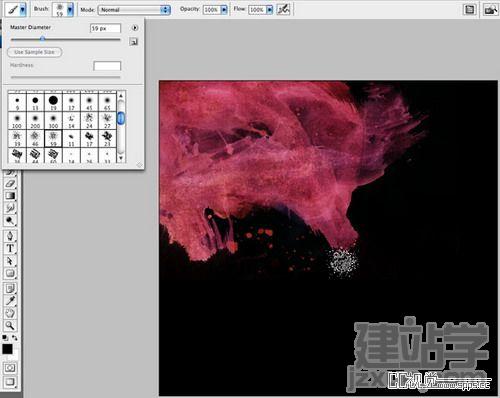Open the brush panel flyout menu arrow

(x=134, y=28)
